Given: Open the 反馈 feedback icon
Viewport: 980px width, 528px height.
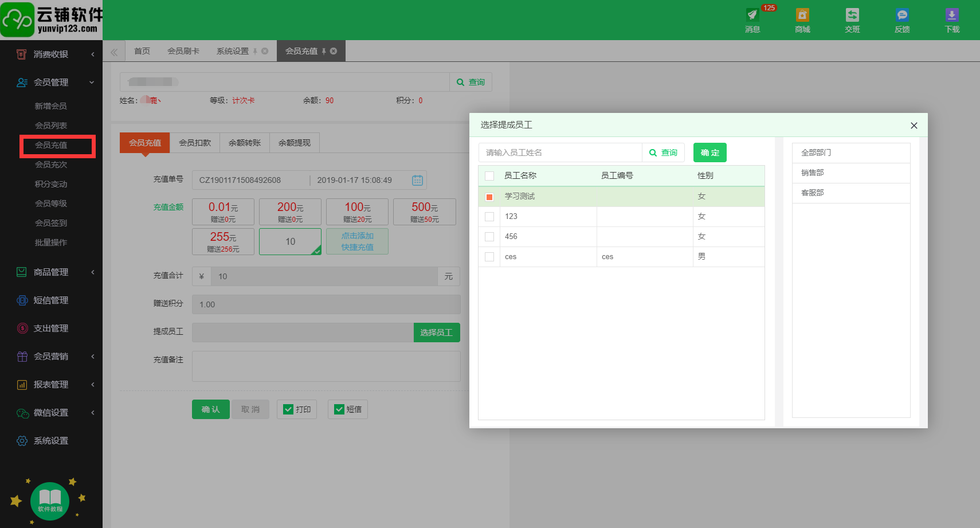Looking at the screenshot, I should [902, 15].
